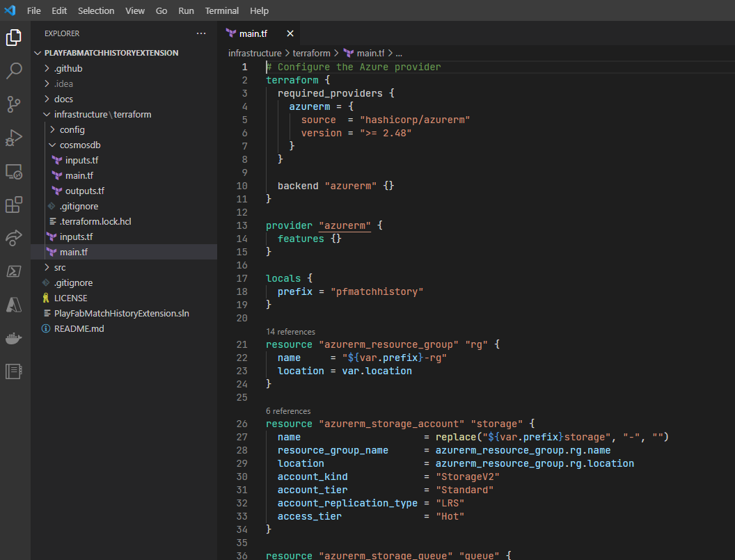The width and height of the screenshot is (735, 560).
Task: Click the ">= 2.48" version string
Action: tap(386, 133)
